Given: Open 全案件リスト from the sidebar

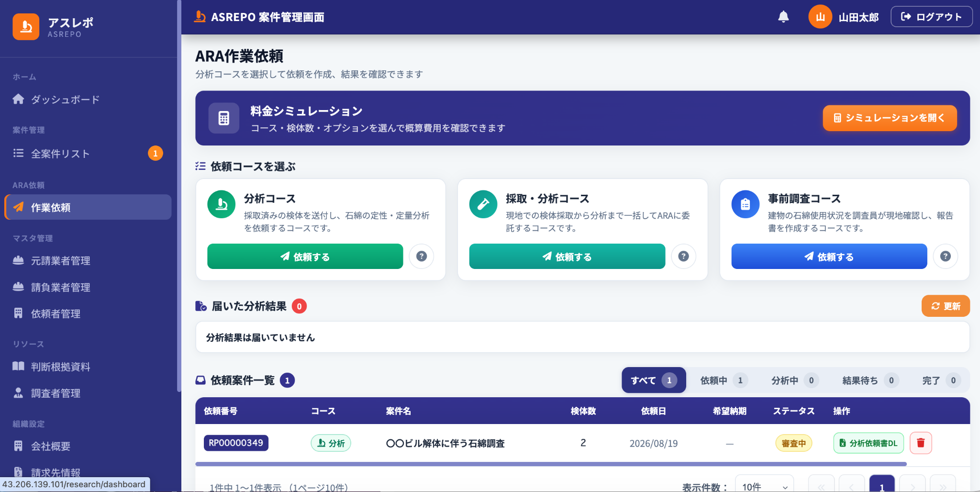Looking at the screenshot, I should (88, 154).
